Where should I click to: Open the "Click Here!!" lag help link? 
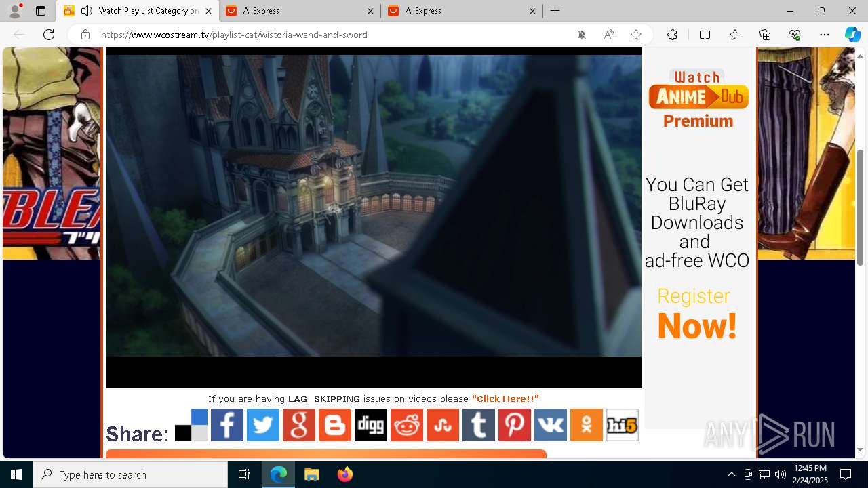[x=505, y=399]
